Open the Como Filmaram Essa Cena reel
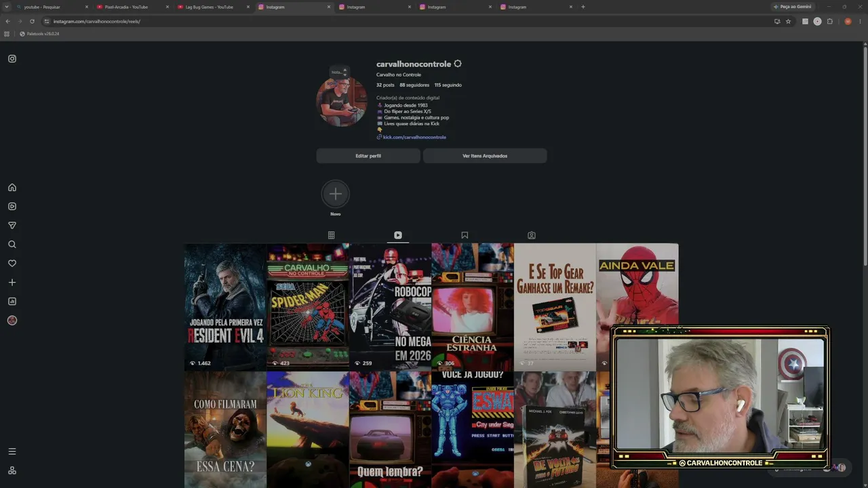 click(225, 430)
